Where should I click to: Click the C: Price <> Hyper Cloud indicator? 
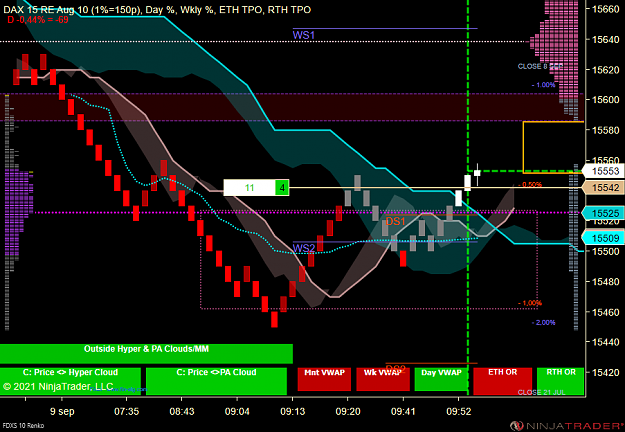click(x=71, y=381)
